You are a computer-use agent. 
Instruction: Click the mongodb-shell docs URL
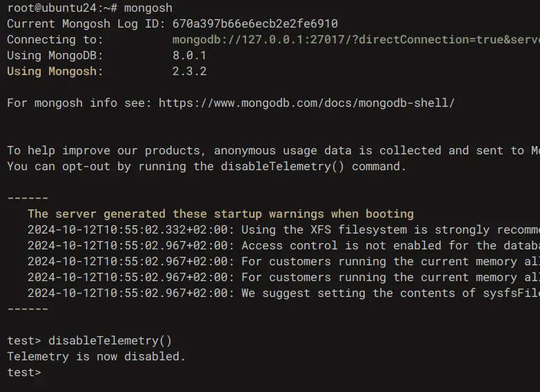(x=306, y=103)
